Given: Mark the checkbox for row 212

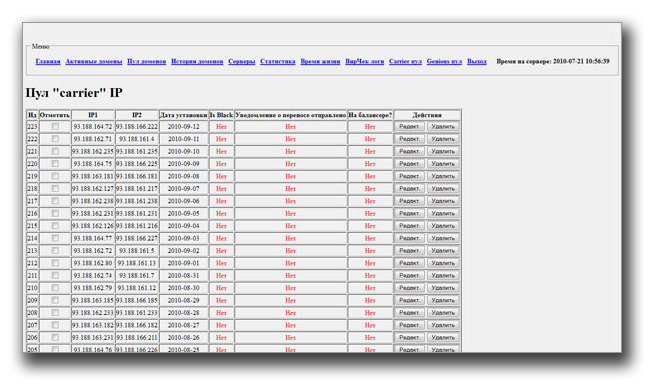Looking at the screenshot, I should [55, 263].
